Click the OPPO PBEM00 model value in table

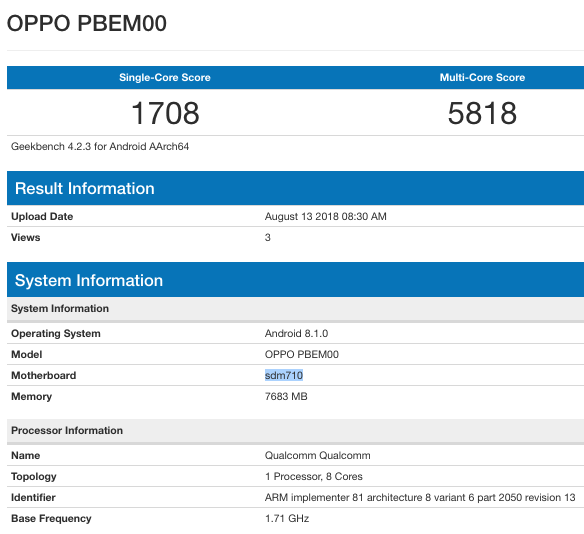click(302, 354)
